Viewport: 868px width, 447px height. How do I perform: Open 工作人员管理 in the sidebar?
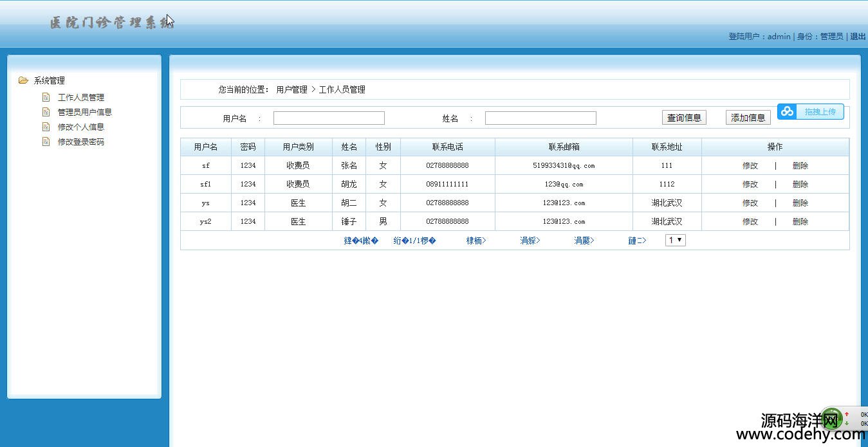click(x=81, y=97)
